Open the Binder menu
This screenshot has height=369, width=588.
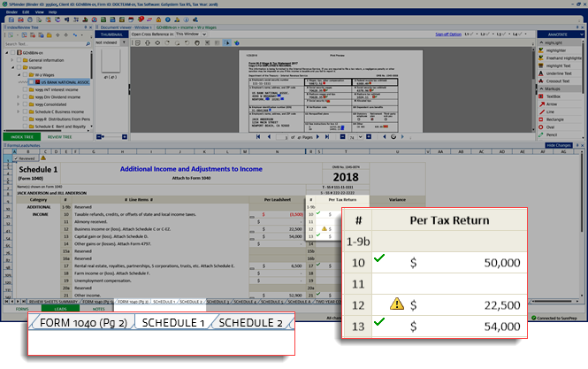pos(11,12)
